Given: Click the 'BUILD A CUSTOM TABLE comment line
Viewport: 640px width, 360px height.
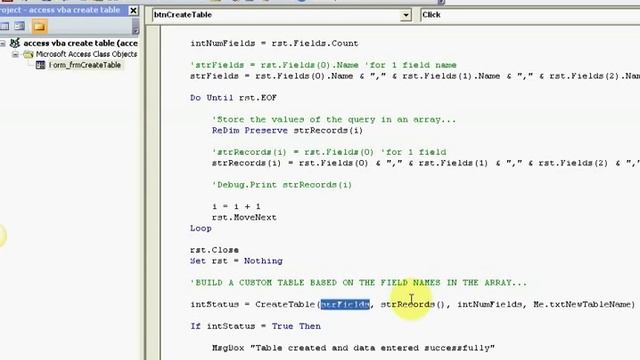Looking at the screenshot, I should (x=358, y=283).
